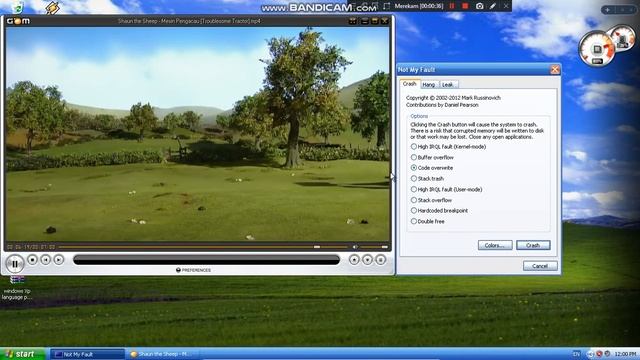Select High IRQL fault (Kernel-mode) option
The image size is (640, 360).
point(449,147)
